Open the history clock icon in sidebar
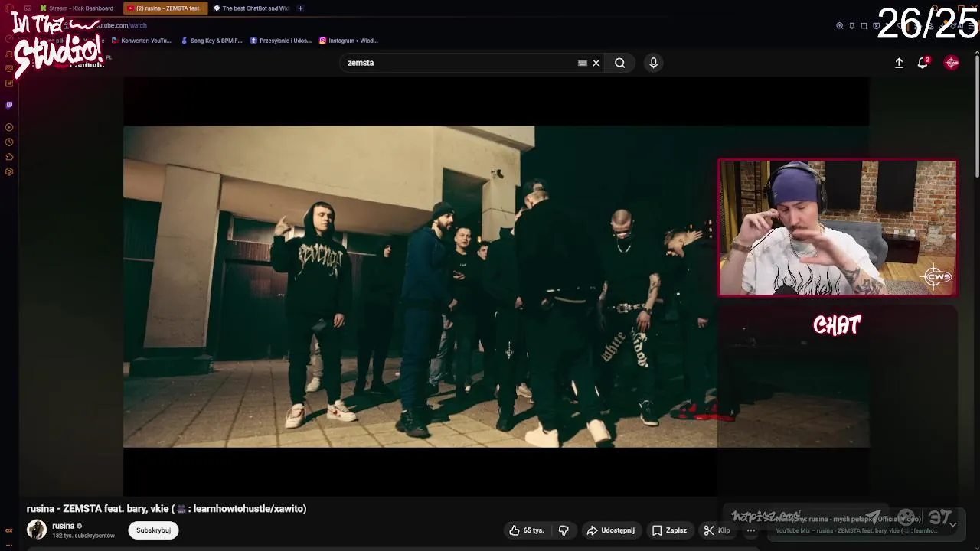Viewport: 980px width, 551px height. pos(9,142)
